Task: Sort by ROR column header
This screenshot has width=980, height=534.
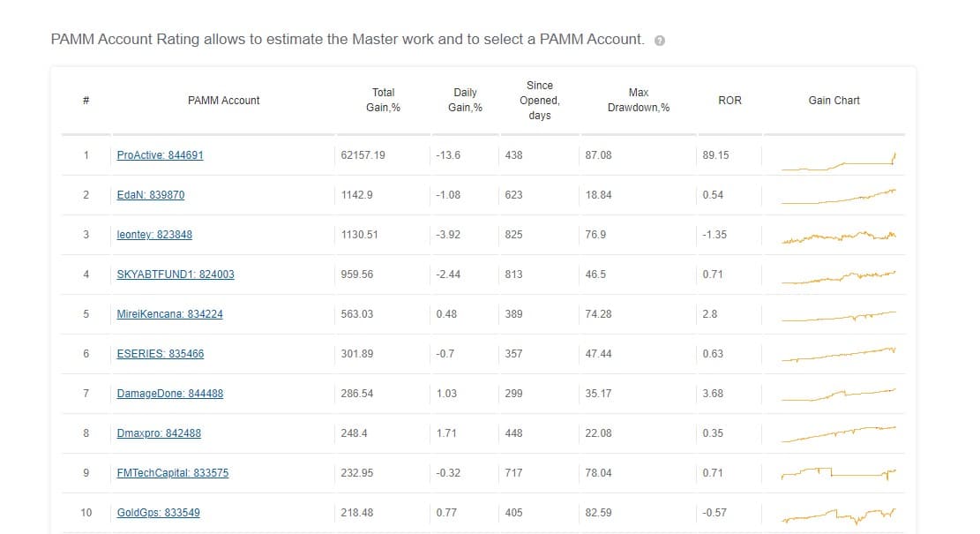Action: 729,100
